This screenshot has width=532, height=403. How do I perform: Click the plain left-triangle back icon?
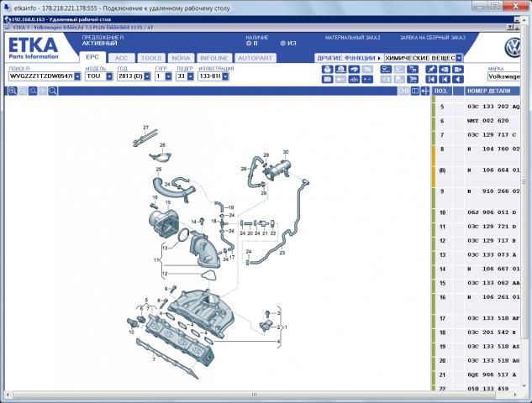click(x=458, y=79)
